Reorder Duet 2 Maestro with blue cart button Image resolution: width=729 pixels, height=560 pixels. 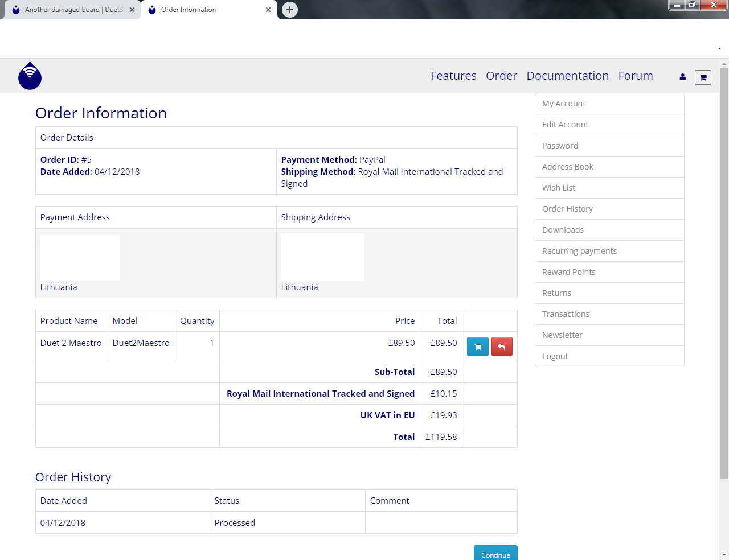tap(478, 347)
